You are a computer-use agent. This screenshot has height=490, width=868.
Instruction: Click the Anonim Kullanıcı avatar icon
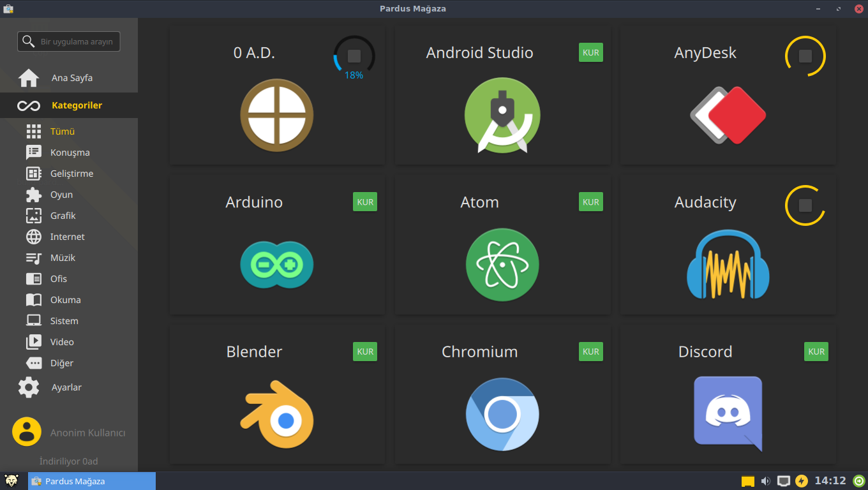coord(27,432)
